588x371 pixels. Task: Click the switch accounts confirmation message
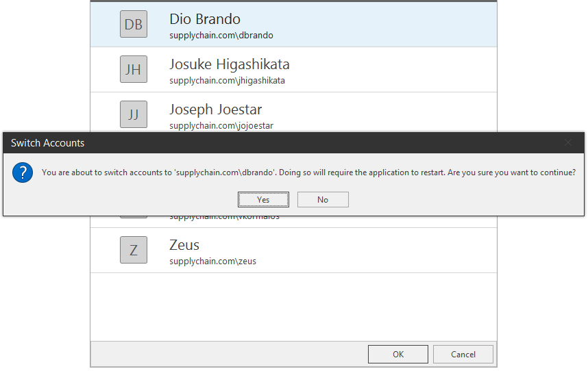[308, 172]
